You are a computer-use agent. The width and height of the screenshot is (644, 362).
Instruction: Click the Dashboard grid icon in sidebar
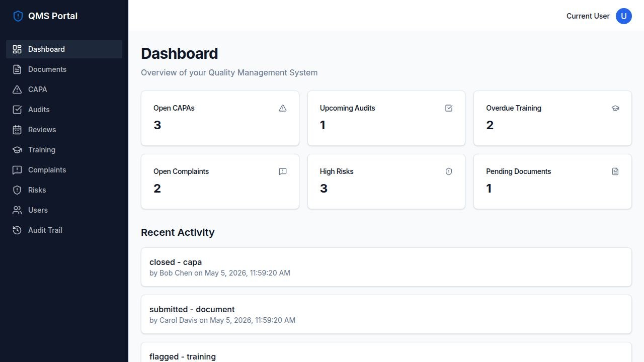(x=17, y=49)
